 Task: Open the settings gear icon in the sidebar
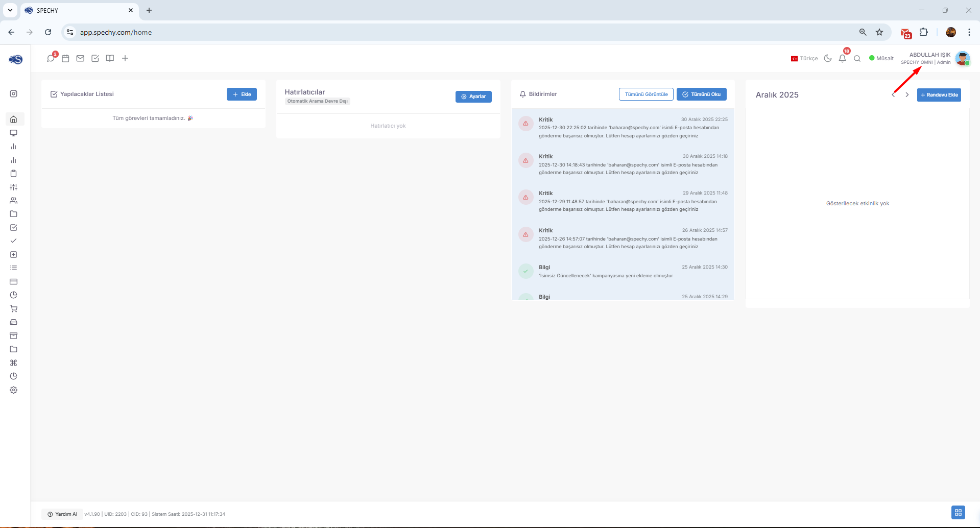[x=14, y=390]
